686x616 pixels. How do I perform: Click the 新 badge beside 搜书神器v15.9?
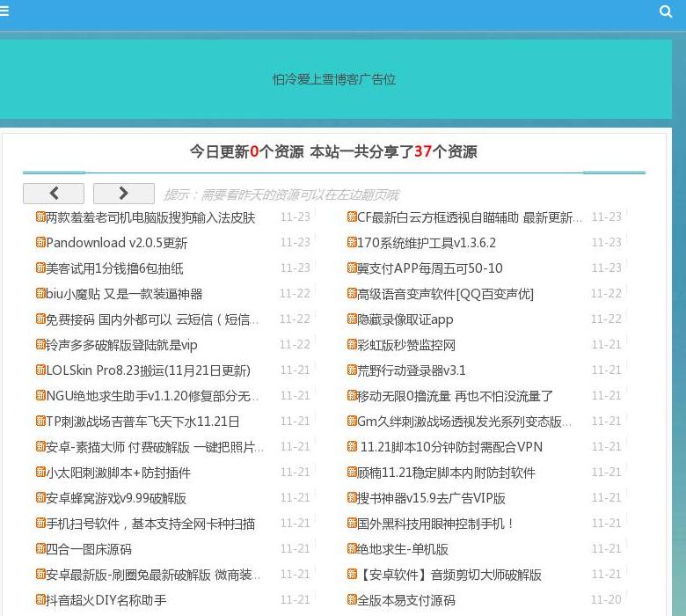click(x=352, y=496)
